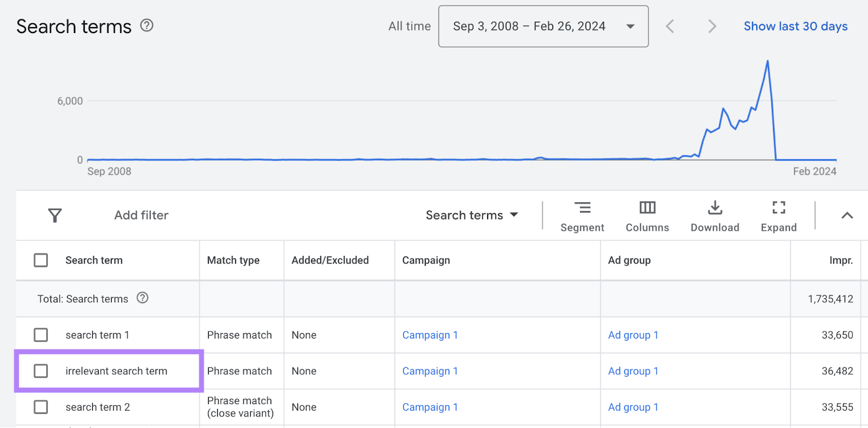The image size is (868, 428).
Task: Click help icon next to Total: Search terms
Action: 142,298
